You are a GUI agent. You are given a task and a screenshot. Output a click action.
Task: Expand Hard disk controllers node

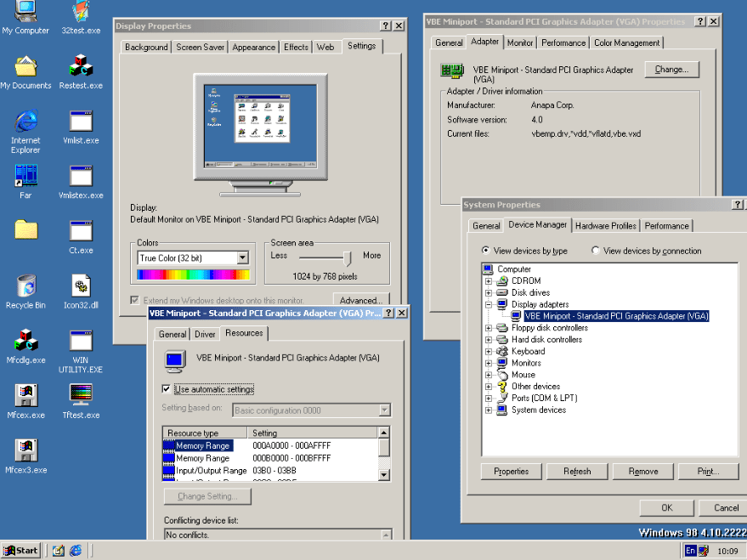[x=489, y=340]
